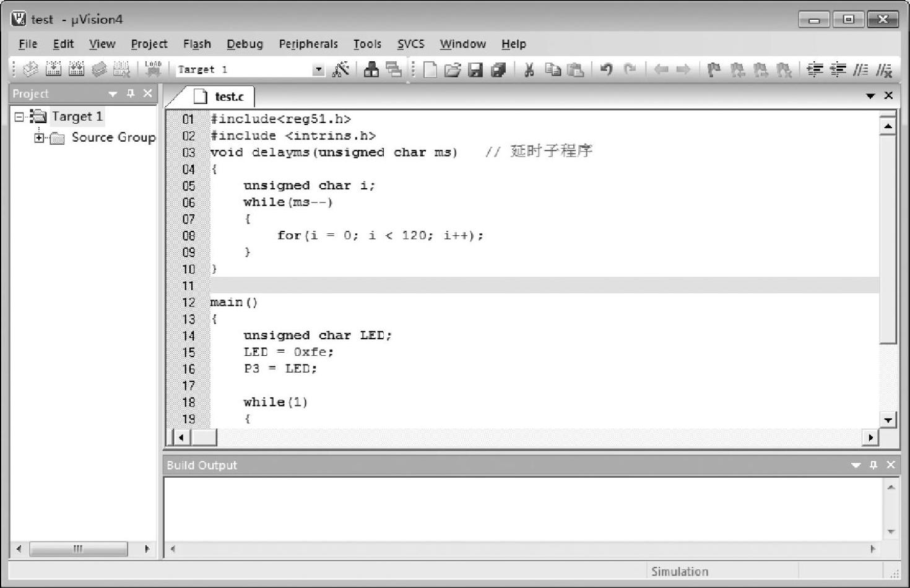Open the Build Output panel dropdown arrow

(x=856, y=465)
